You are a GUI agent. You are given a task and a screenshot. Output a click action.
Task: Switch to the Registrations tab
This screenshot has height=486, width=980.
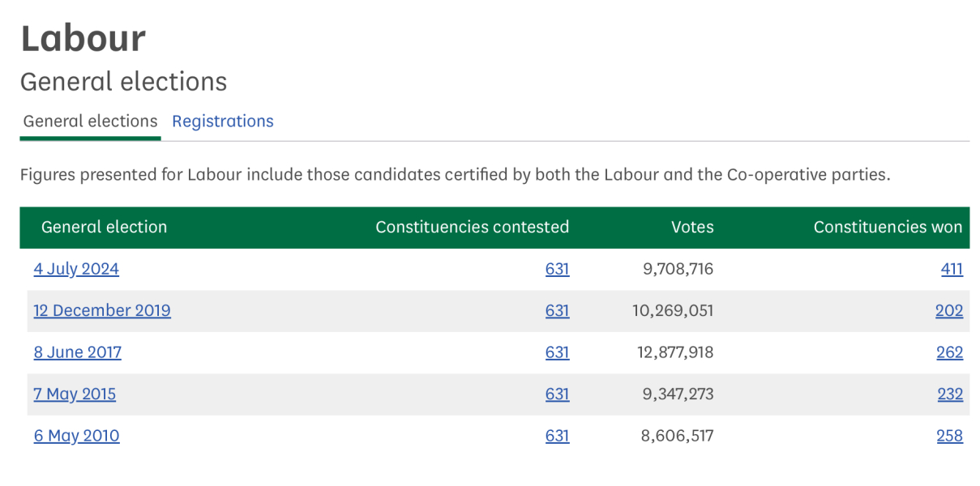pyautogui.click(x=223, y=122)
